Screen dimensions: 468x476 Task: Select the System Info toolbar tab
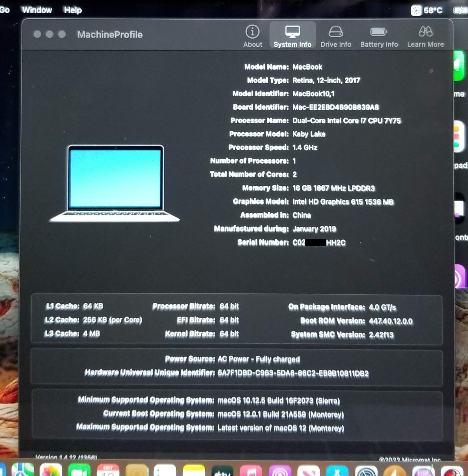(x=292, y=36)
